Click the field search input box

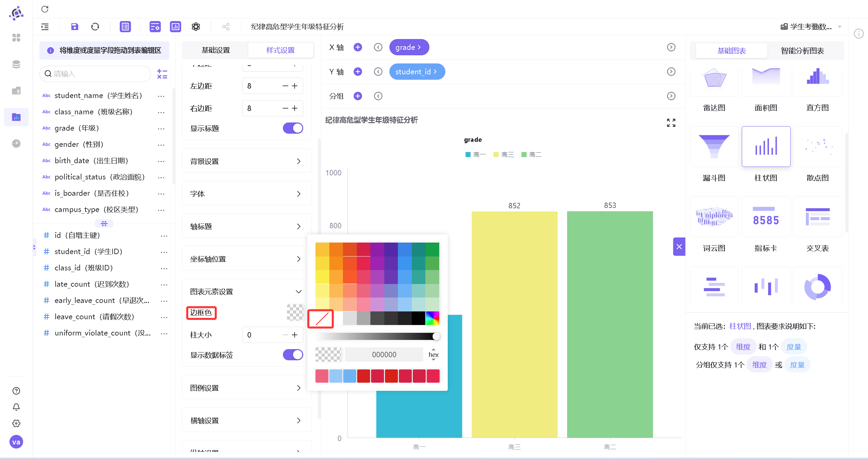coord(95,74)
